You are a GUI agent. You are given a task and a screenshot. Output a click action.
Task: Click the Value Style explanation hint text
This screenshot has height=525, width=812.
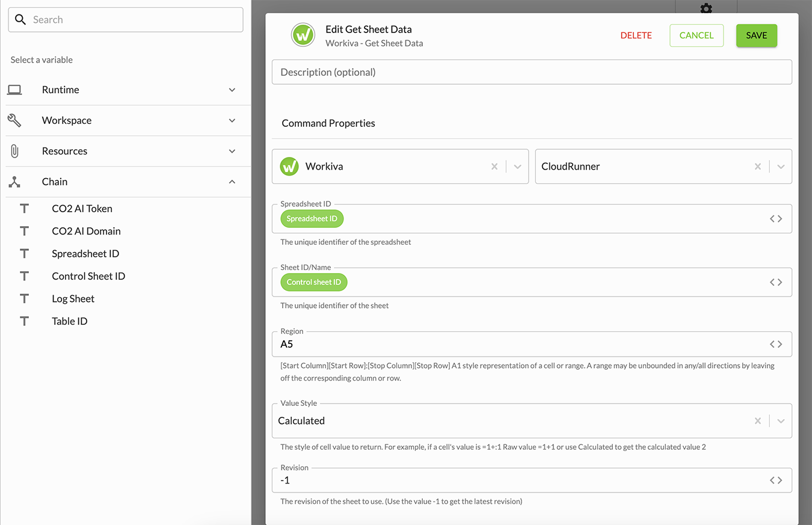pyautogui.click(x=493, y=447)
